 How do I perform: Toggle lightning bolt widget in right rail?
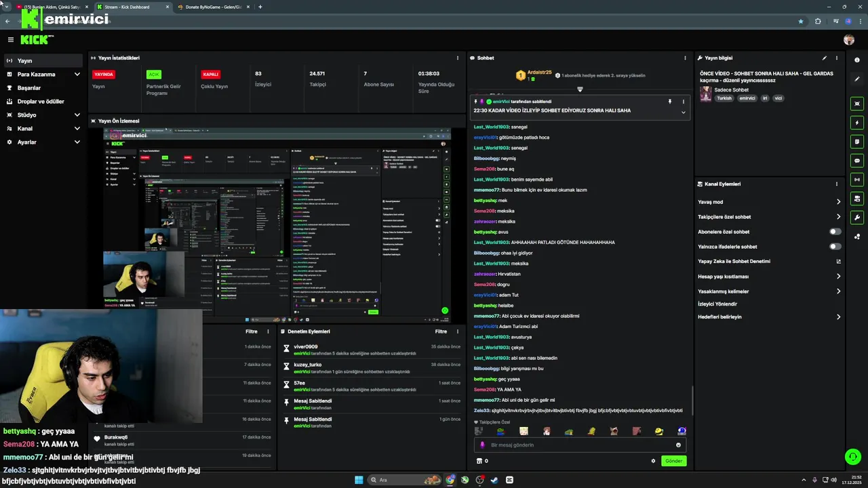click(857, 123)
